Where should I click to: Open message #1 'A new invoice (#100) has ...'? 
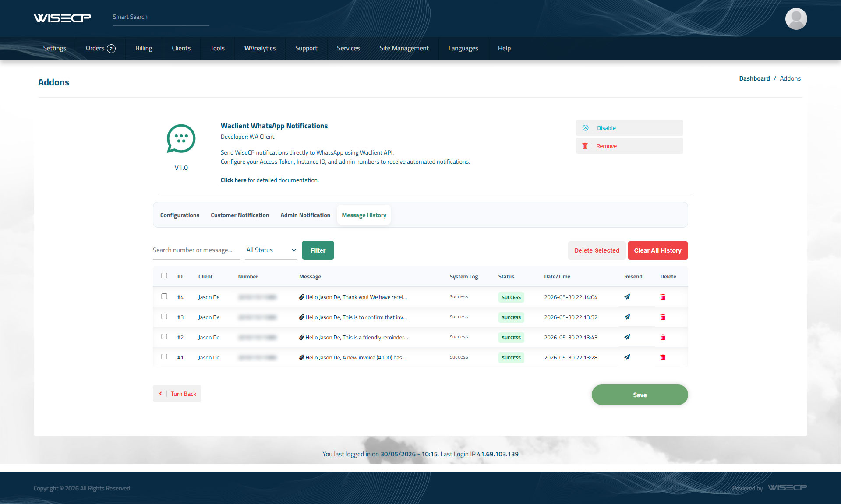(x=353, y=358)
